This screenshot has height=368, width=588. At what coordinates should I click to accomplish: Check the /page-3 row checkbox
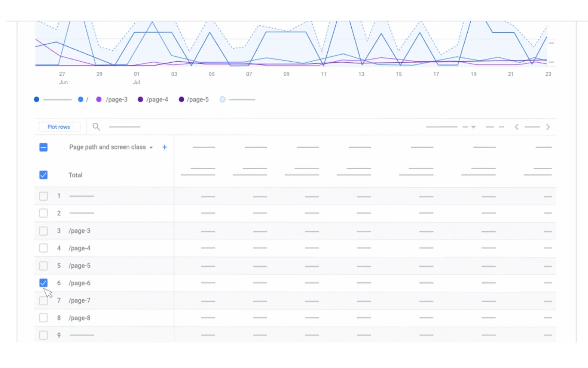[x=43, y=231]
